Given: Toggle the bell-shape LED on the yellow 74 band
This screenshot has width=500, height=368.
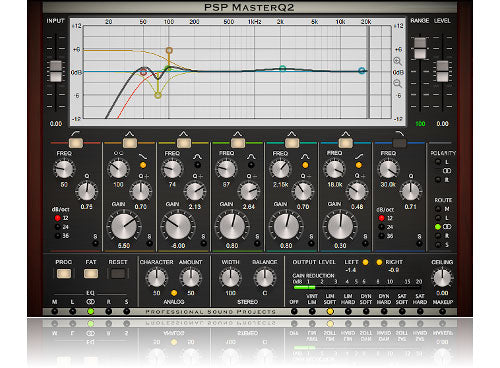Looking at the screenshot, I should 197,165.
